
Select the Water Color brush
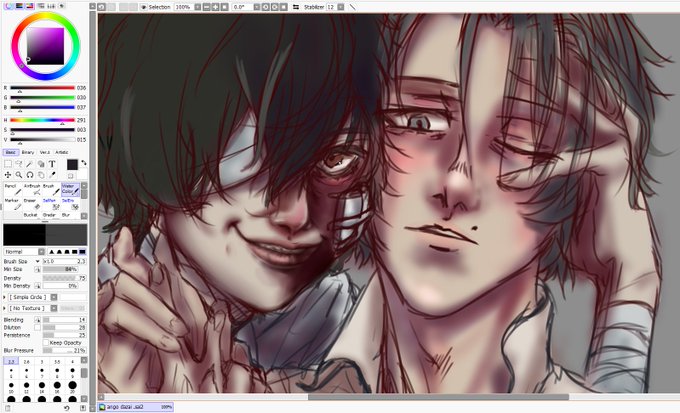click(x=70, y=189)
